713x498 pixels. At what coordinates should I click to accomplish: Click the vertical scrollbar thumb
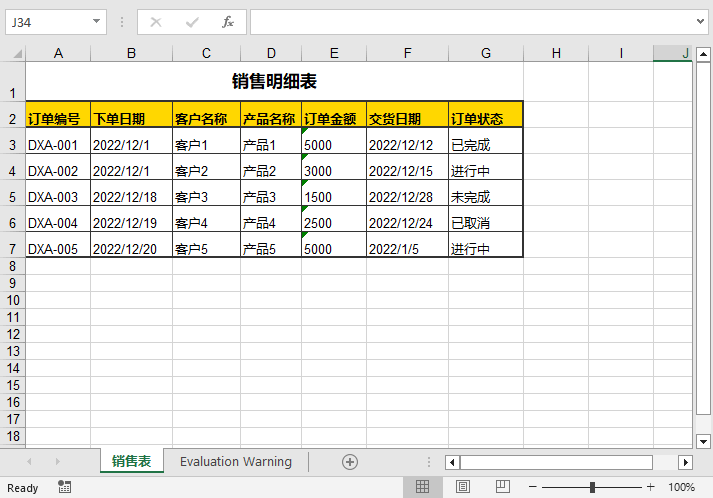pos(703,238)
